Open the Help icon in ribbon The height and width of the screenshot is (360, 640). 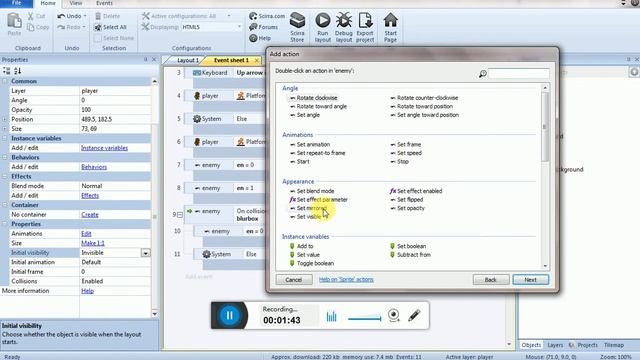(253, 38)
